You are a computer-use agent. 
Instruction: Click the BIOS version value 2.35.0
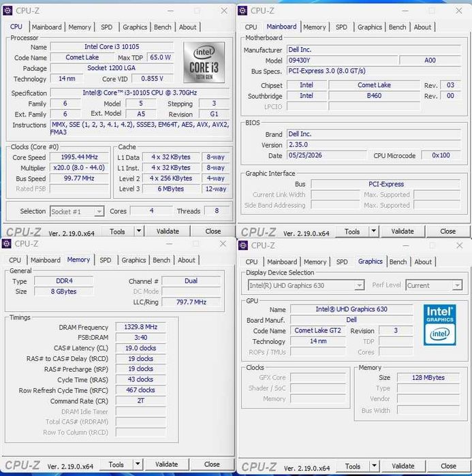click(374, 144)
